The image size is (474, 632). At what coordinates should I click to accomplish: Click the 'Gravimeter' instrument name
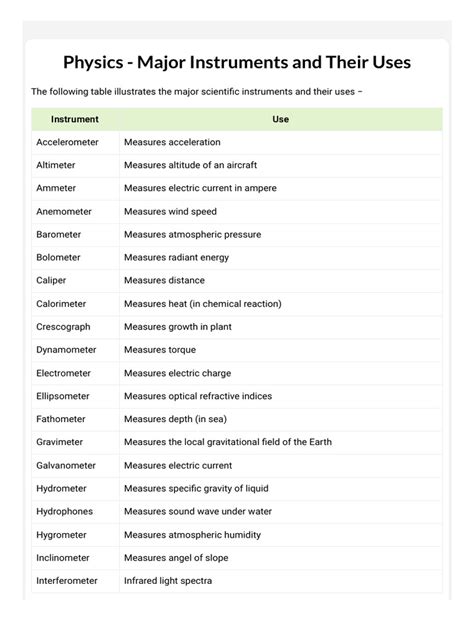pyautogui.click(x=60, y=442)
